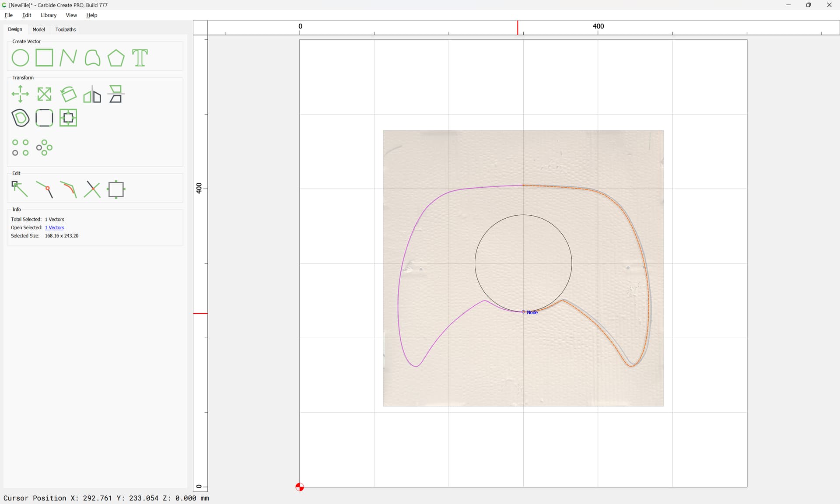Click the Node edit tool icon
Viewport: 840px width, 504px height.
pyautogui.click(x=20, y=189)
